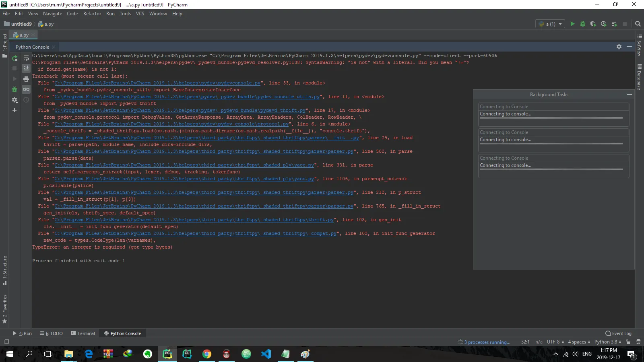Open Search Everywhere magnifier

coord(638,24)
